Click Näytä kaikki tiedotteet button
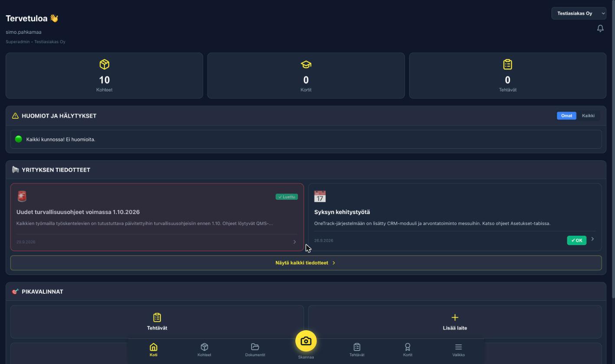This screenshot has height=364, width=615. [x=306, y=263]
